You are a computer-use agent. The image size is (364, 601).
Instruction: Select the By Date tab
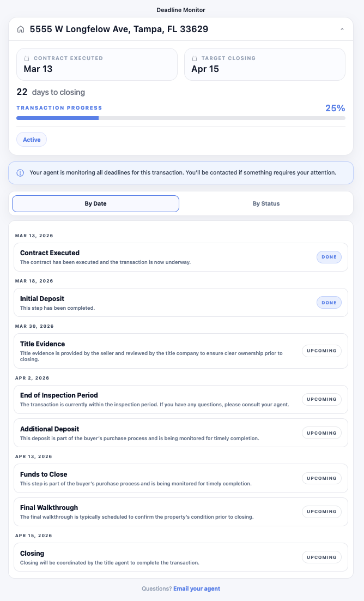(x=95, y=203)
